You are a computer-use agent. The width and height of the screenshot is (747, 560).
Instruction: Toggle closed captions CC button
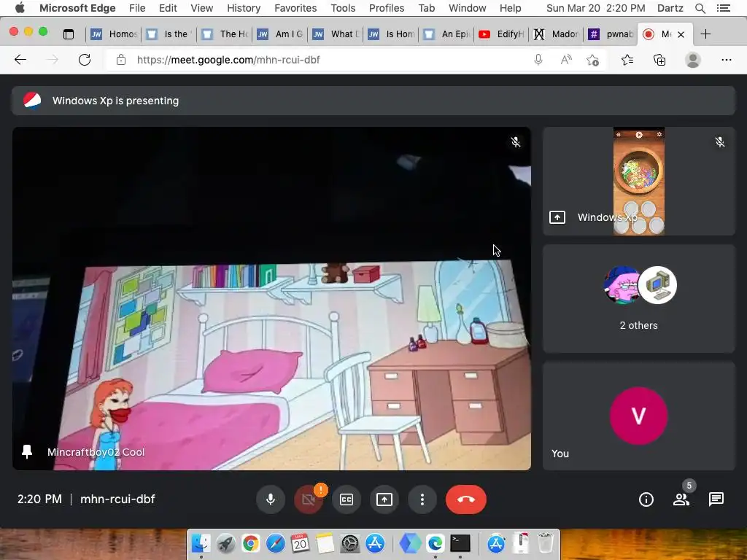pos(347,499)
